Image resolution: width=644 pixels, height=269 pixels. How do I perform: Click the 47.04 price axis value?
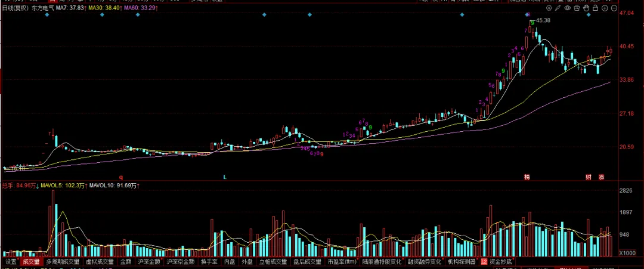[x=626, y=13]
